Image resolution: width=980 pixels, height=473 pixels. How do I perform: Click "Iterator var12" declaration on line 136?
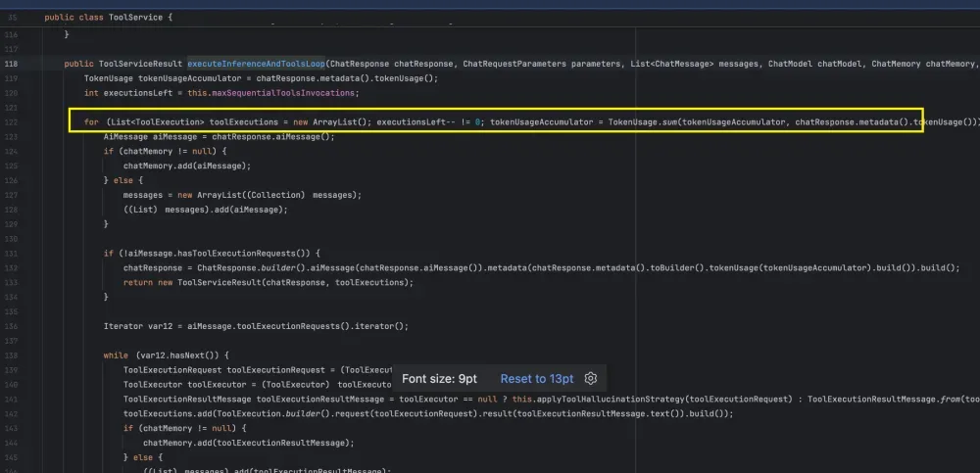click(140, 326)
